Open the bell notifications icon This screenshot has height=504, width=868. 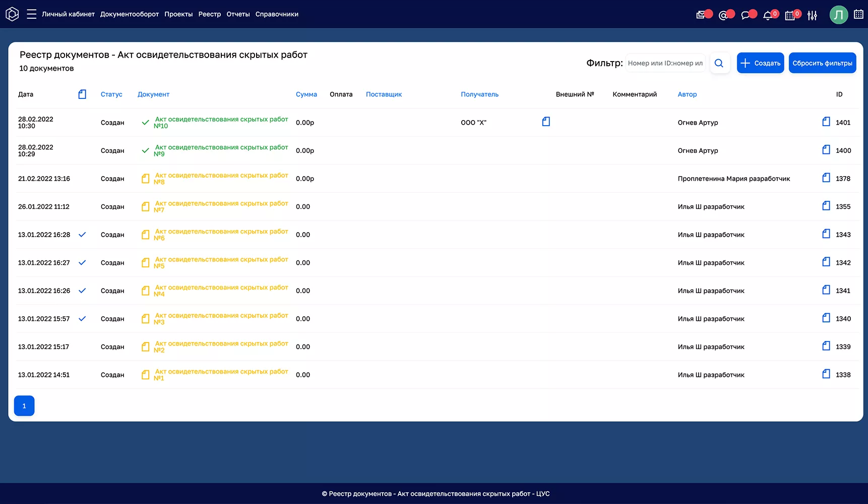tap(767, 15)
